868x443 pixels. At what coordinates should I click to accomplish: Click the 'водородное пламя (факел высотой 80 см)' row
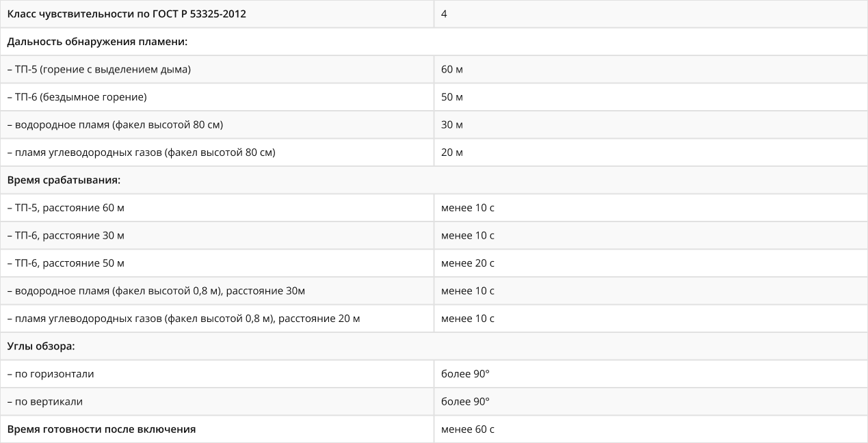coord(217,124)
